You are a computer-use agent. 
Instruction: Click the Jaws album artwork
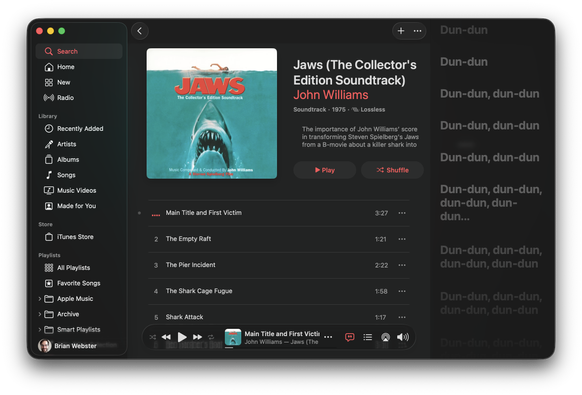pos(212,113)
